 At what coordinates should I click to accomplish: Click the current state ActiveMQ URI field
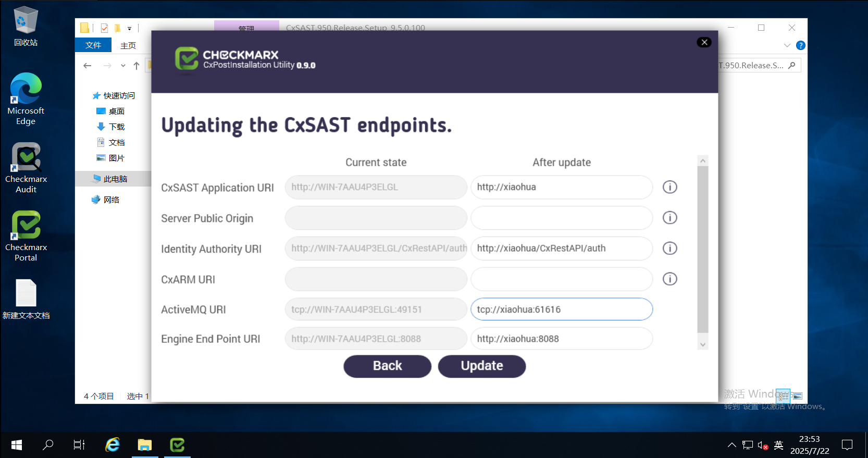click(376, 310)
